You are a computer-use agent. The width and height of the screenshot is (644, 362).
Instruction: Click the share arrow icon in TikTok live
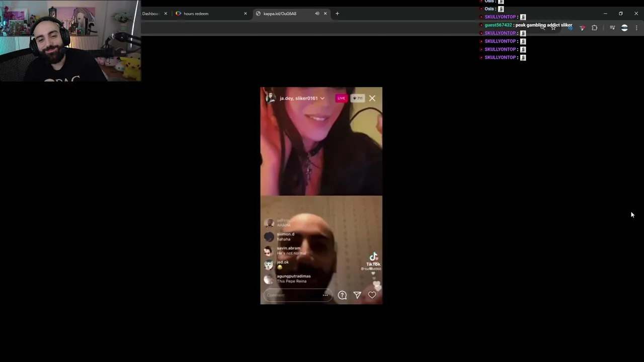(x=357, y=295)
